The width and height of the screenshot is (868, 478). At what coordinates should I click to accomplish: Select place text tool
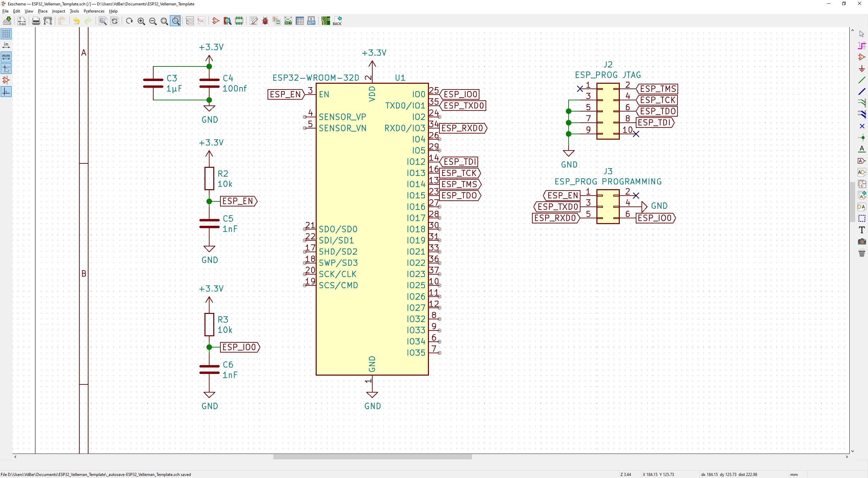(862, 230)
